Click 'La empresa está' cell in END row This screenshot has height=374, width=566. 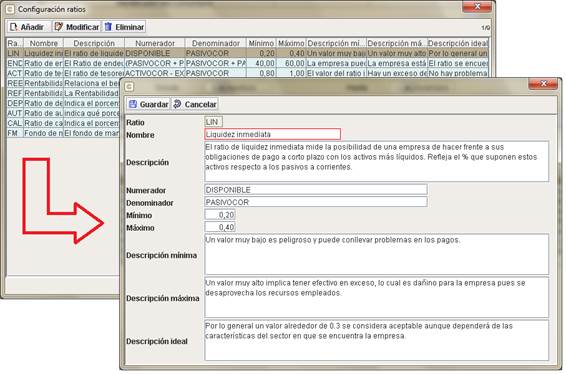point(397,63)
